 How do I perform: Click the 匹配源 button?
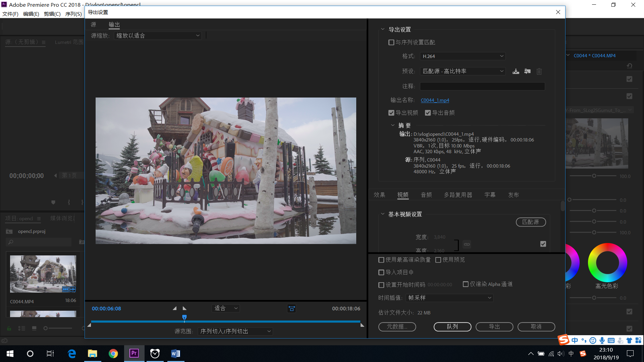(531, 222)
